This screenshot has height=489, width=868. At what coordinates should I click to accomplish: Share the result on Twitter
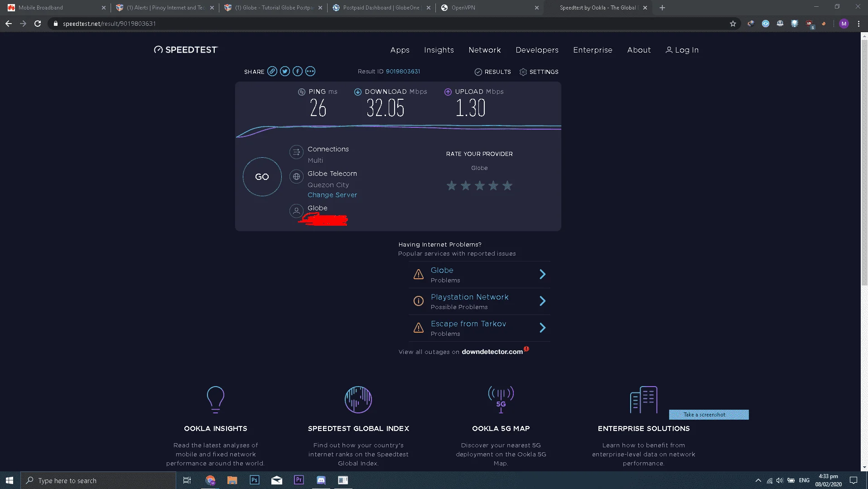(x=285, y=71)
